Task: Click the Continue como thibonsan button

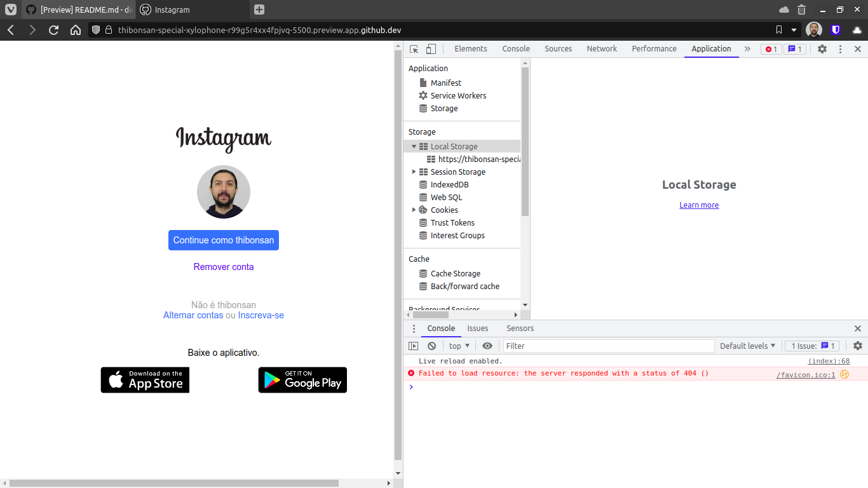Action: (x=224, y=240)
